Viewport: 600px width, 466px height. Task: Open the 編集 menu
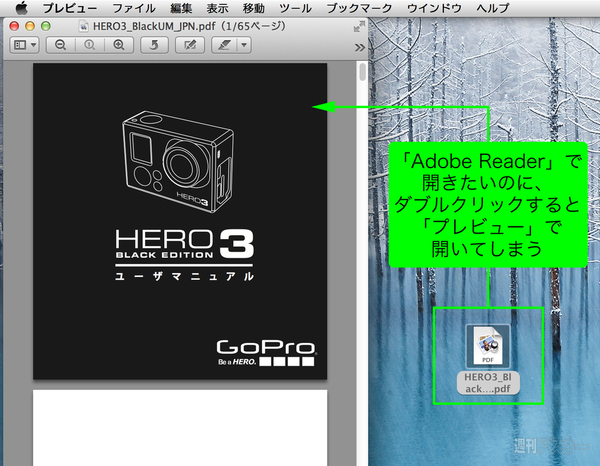point(181,8)
